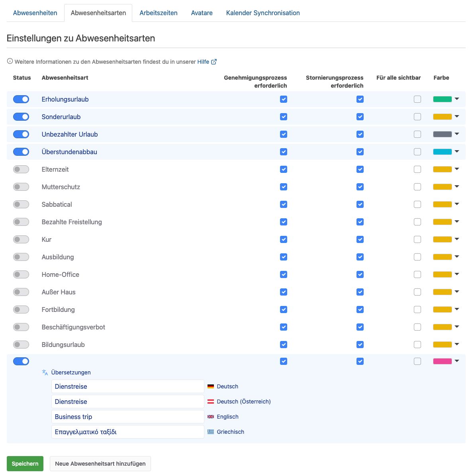The image size is (472, 476).
Task: Toggle status of Unbezahlter Urlaub
Action: (x=21, y=134)
